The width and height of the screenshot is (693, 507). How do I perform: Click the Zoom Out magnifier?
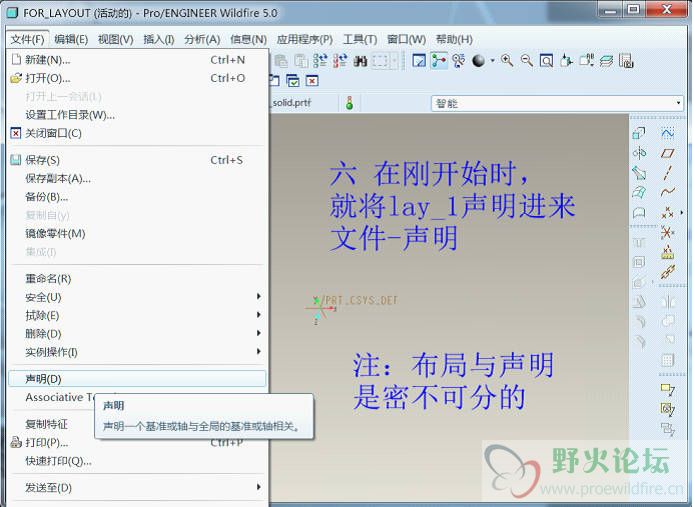pos(526,61)
